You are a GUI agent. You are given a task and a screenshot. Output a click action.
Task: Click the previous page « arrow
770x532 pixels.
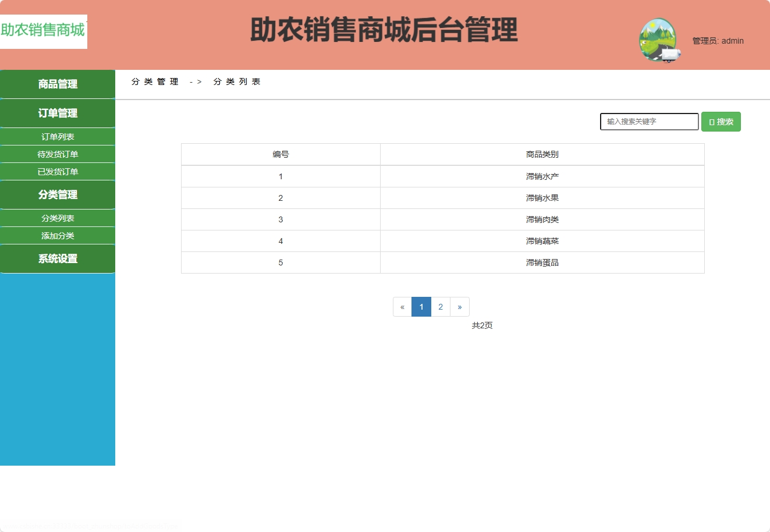[x=402, y=307]
